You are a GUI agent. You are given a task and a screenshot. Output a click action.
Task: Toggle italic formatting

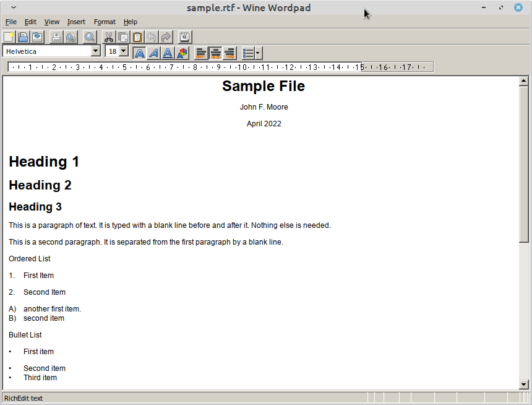(153, 53)
